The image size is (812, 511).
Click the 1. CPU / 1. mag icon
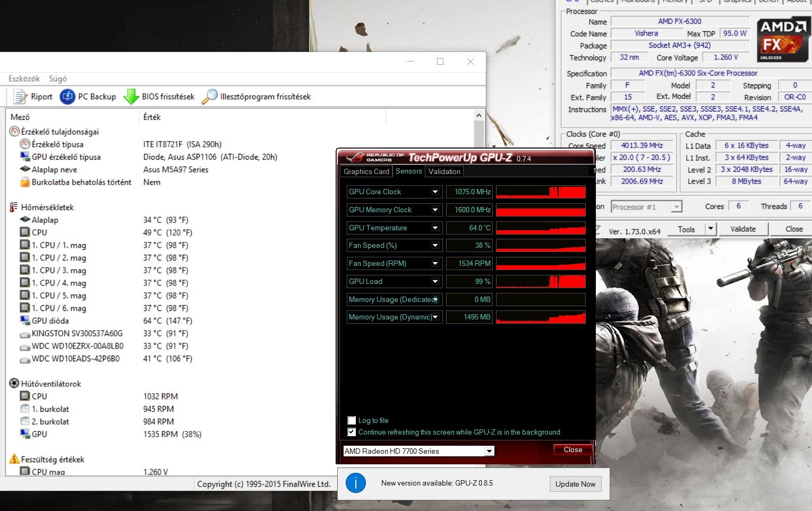point(25,245)
